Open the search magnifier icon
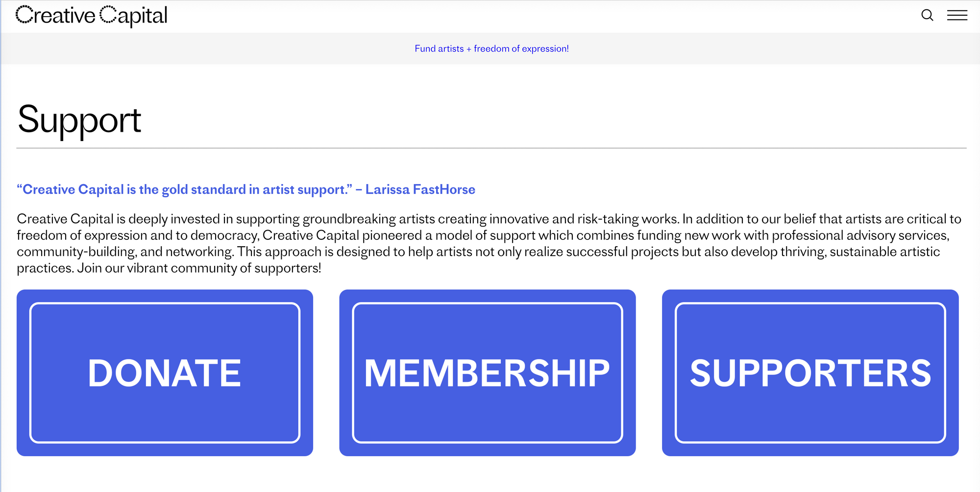980x492 pixels. pyautogui.click(x=927, y=15)
